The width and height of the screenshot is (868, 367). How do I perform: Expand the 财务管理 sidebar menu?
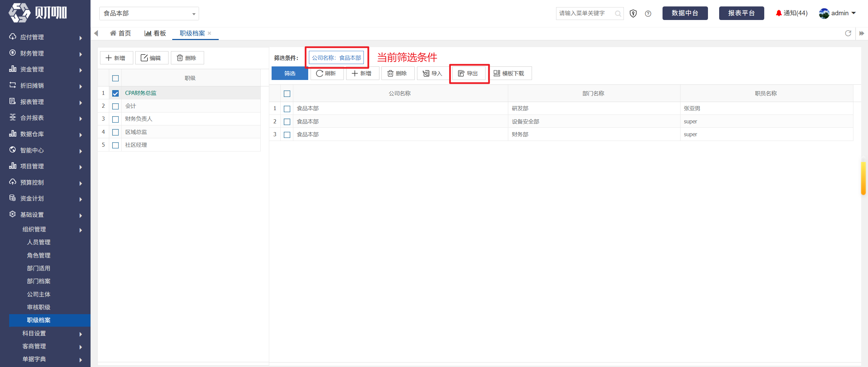(x=45, y=54)
